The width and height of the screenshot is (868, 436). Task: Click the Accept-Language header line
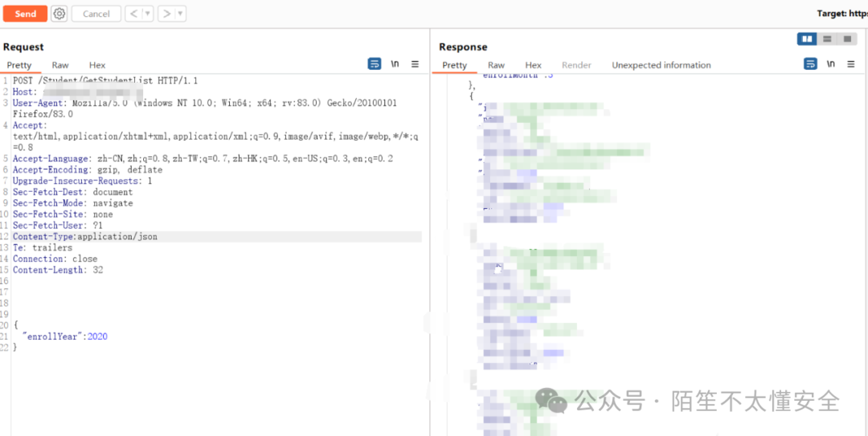click(203, 159)
